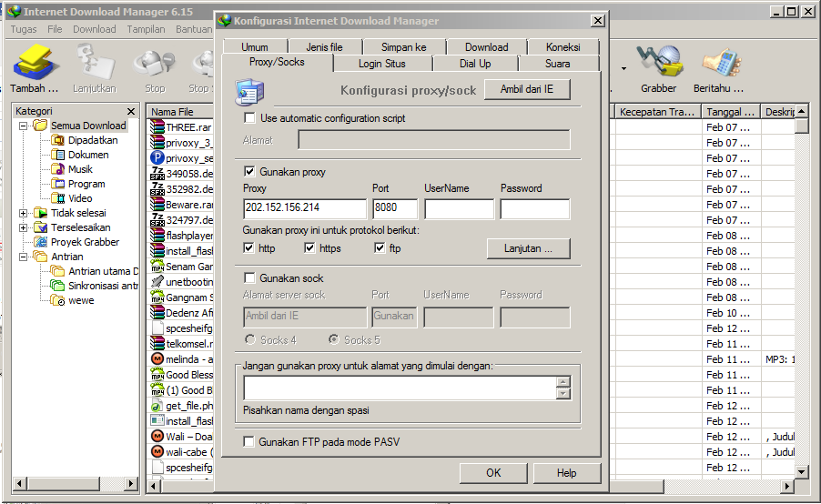Select the Musik category icon
Screen dimensions: 821x504
click(57, 169)
